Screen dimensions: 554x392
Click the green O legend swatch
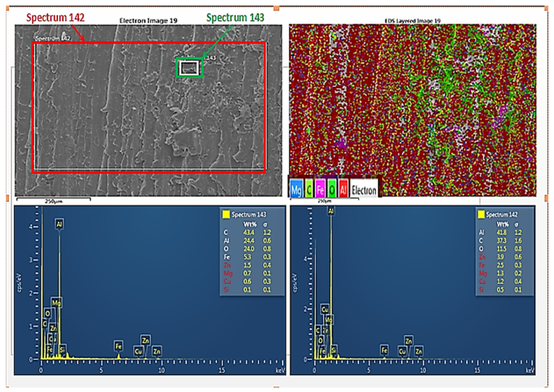pyautogui.click(x=332, y=190)
